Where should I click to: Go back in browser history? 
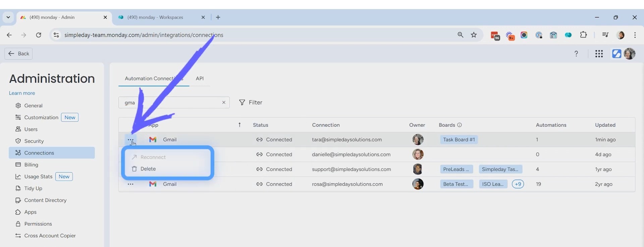pyautogui.click(x=9, y=35)
